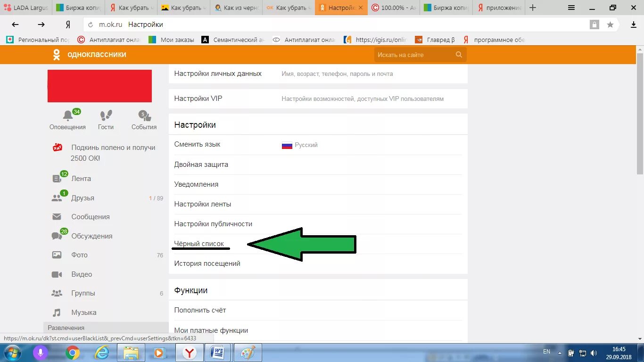Open a new tab with plus icon
Image resolution: width=644 pixels, height=362 pixels.
pos(533,8)
